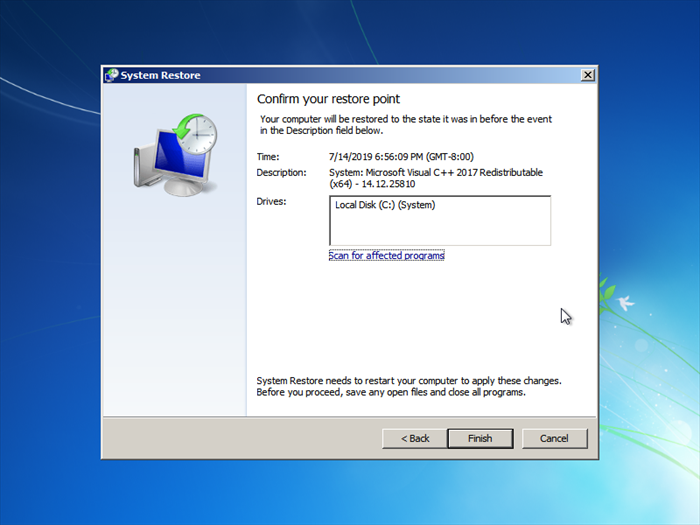Click the computer and clock restore illustration
Image resolution: width=700 pixels, height=525 pixels.
pyautogui.click(x=176, y=155)
